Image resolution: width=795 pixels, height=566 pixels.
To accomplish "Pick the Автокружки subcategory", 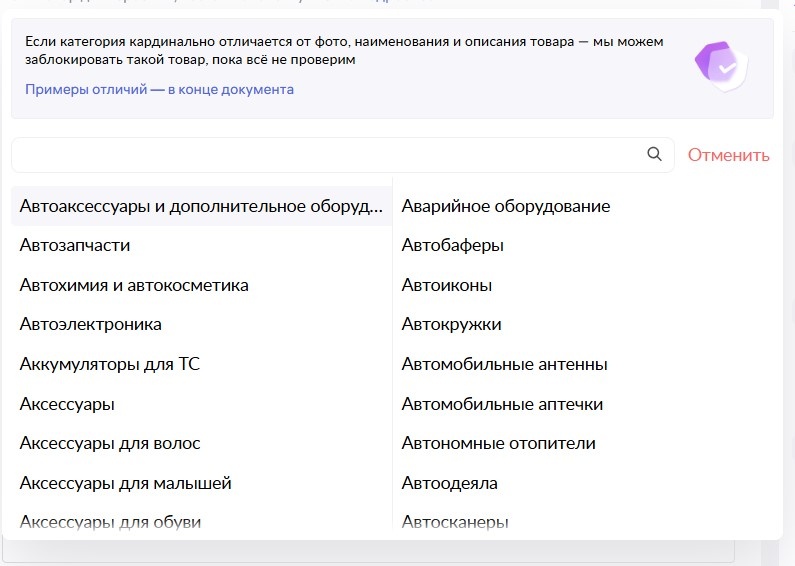I will 451,324.
